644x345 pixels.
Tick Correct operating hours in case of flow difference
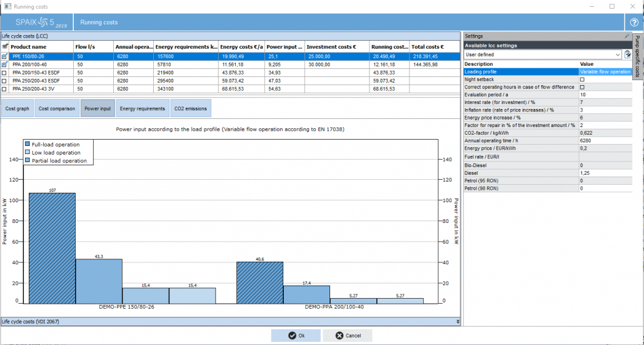[x=582, y=87]
